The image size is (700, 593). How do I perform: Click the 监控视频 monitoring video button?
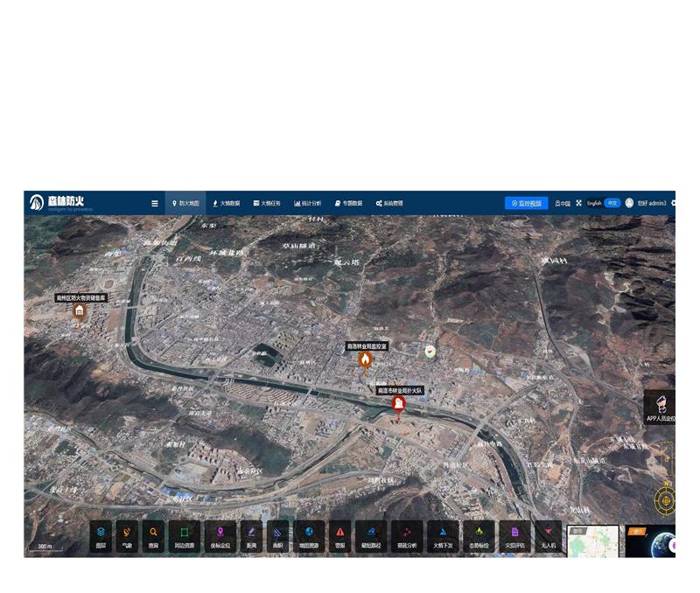pos(526,203)
